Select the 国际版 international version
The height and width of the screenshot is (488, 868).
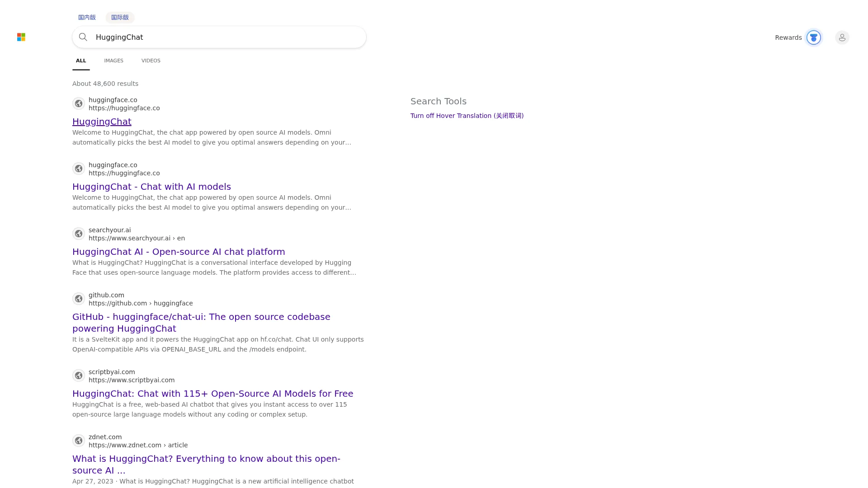click(x=120, y=18)
